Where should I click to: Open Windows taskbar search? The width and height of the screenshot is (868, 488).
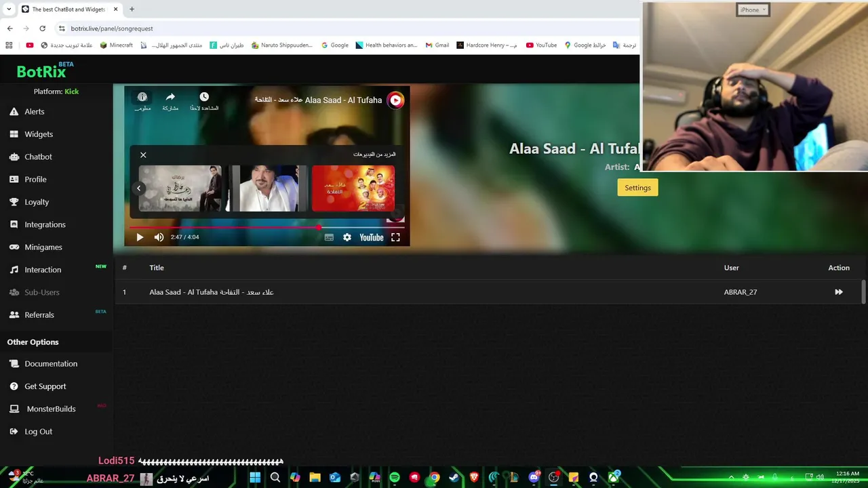(x=275, y=477)
